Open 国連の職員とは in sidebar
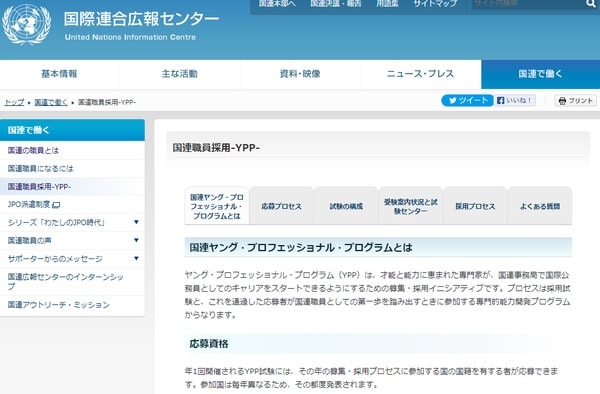Screen dimensions: 600x394 pos(72,150)
